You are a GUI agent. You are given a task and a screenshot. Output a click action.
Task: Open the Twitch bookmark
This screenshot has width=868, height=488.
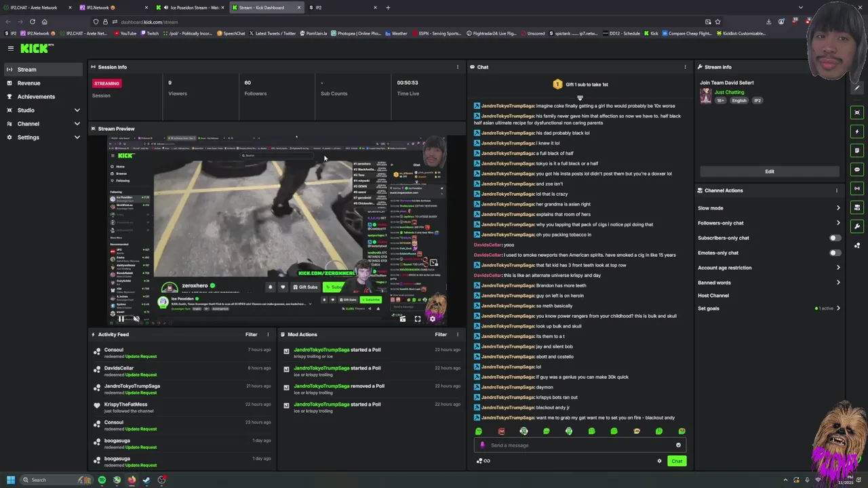click(x=150, y=33)
